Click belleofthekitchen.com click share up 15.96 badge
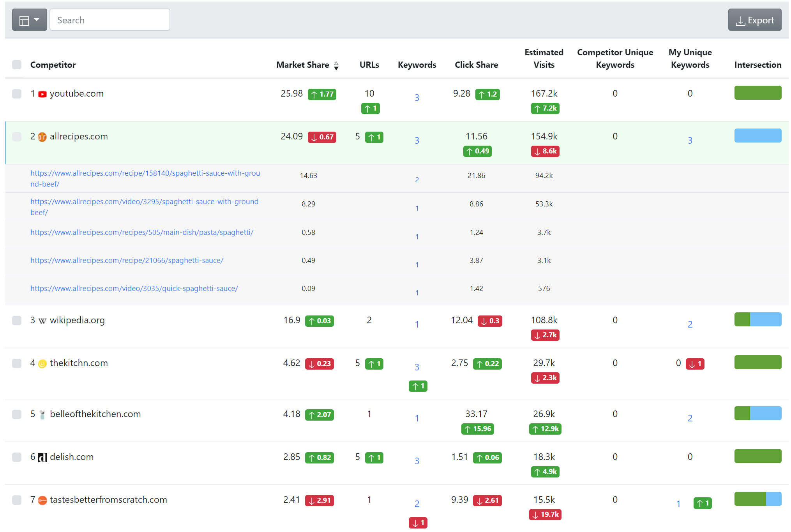791x532 pixels. [478, 429]
